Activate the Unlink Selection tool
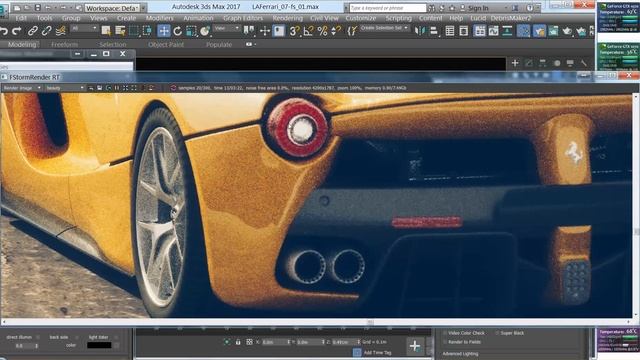The image size is (640, 360). [x=47, y=31]
